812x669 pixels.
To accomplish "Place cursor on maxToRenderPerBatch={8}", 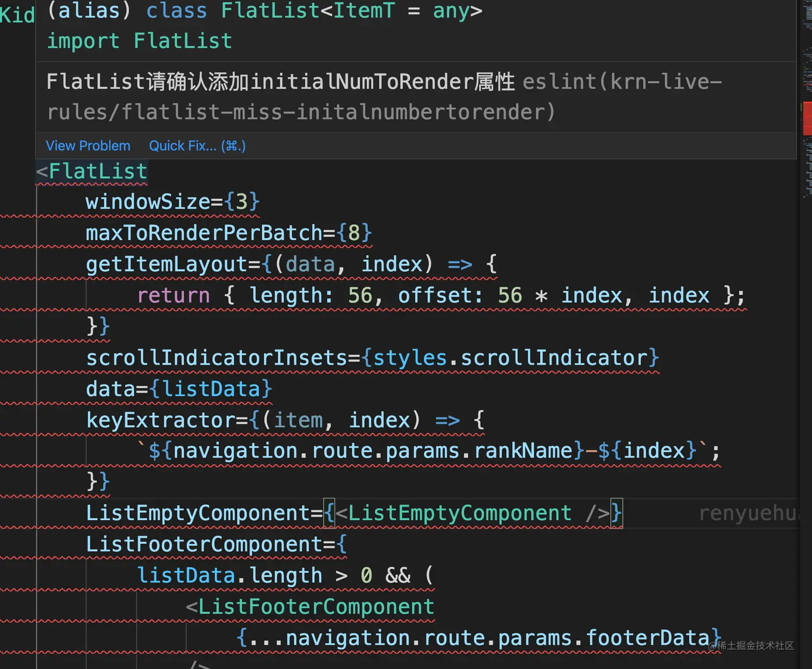I will [229, 233].
